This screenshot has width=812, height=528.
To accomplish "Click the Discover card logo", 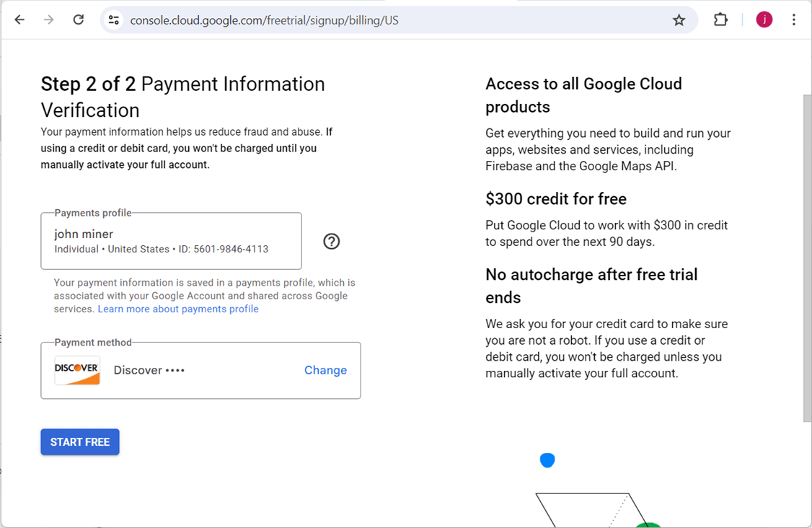I will [x=77, y=370].
